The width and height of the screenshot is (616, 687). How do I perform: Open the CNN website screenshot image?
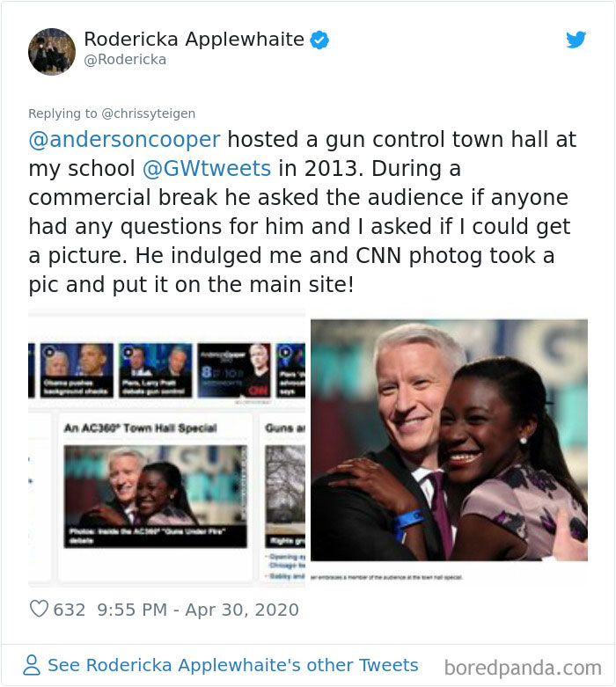pyautogui.click(x=166, y=448)
